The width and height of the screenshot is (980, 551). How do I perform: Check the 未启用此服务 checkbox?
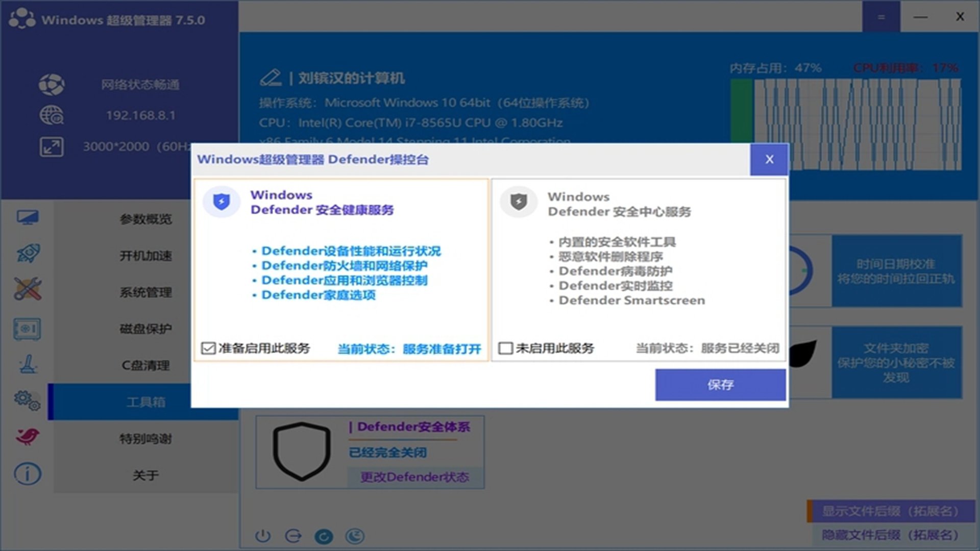coord(505,348)
